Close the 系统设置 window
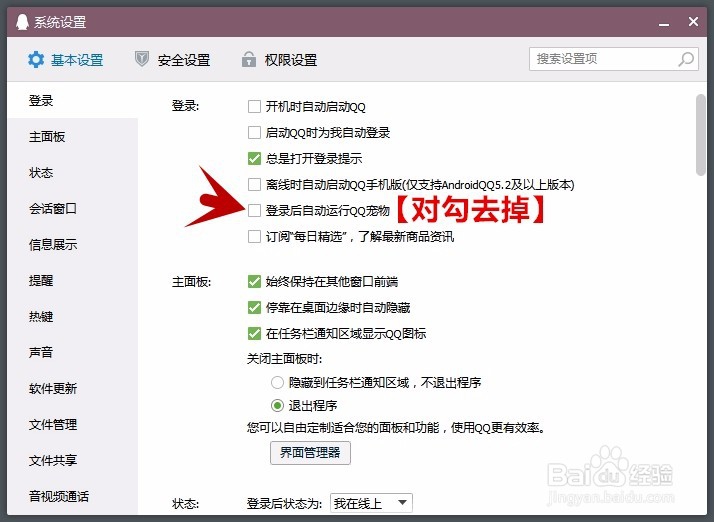 693,21
